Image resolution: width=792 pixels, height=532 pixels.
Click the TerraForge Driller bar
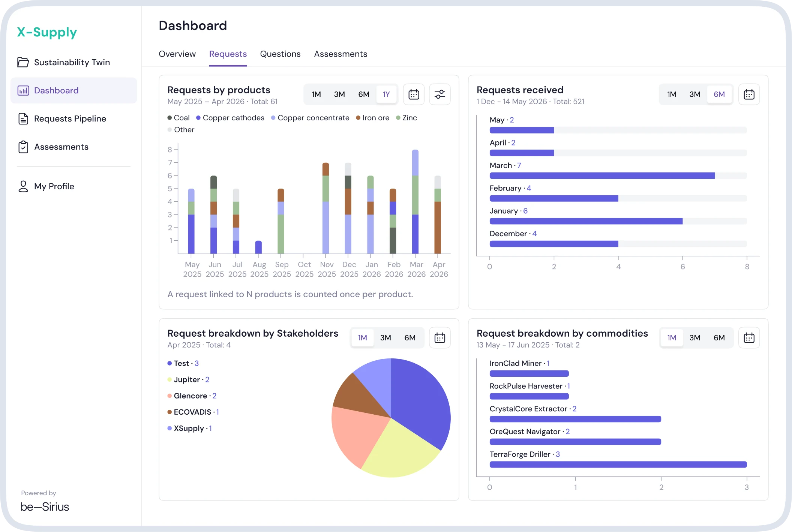(618, 465)
